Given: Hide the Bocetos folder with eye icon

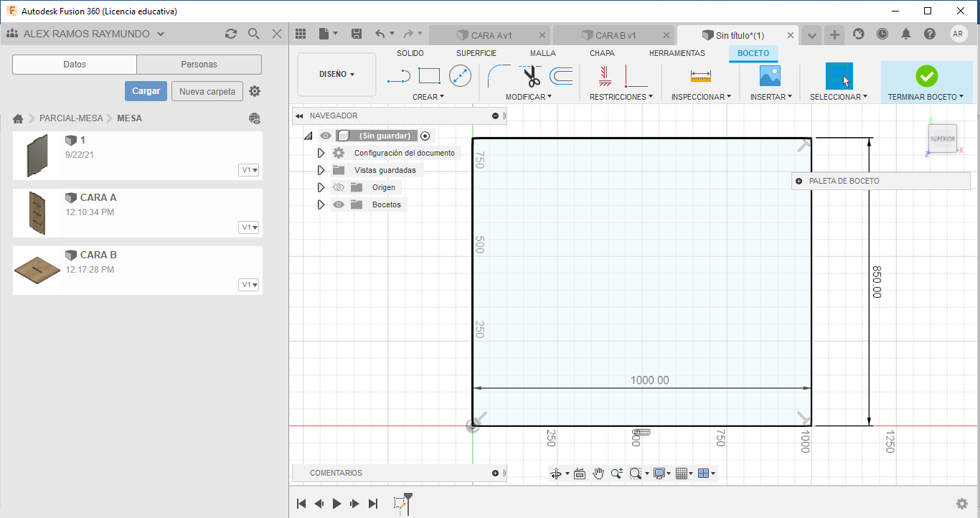Looking at the screenshot, I should (x=339, y=204).
